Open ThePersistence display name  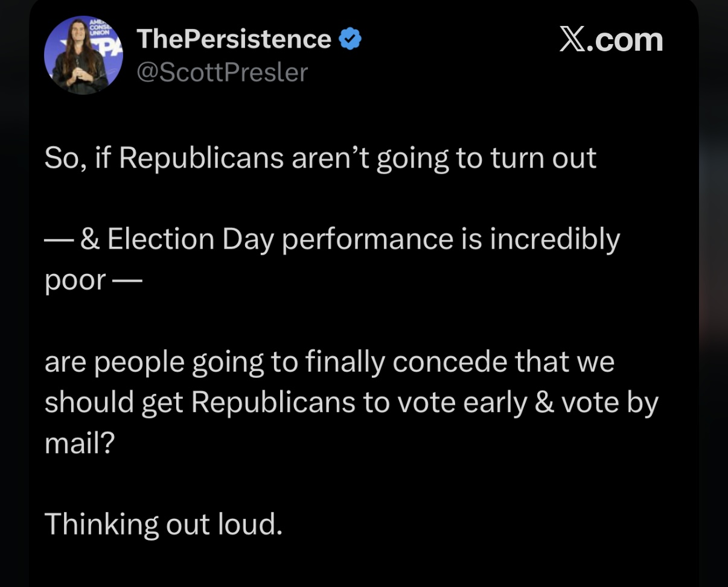coord(234,40)
